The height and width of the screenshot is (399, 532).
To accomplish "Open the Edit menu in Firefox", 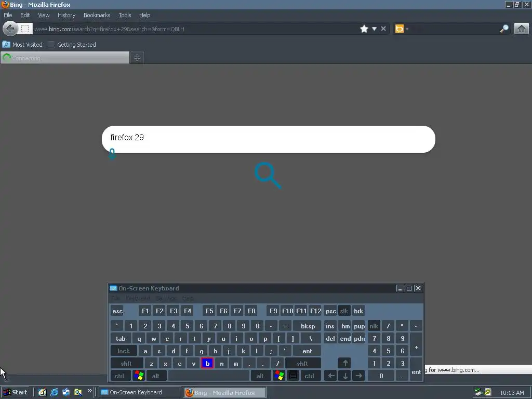I will (25, 15).
